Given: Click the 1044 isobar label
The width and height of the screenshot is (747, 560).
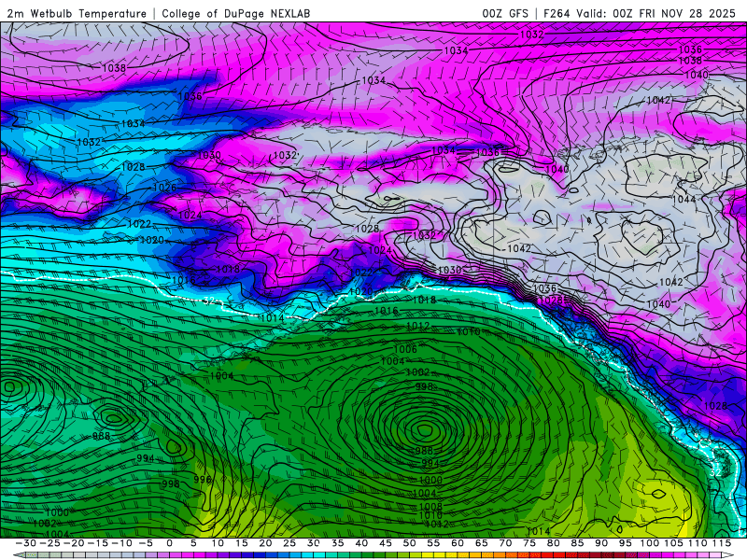Looking at the screenshot, I should (684, 199).
